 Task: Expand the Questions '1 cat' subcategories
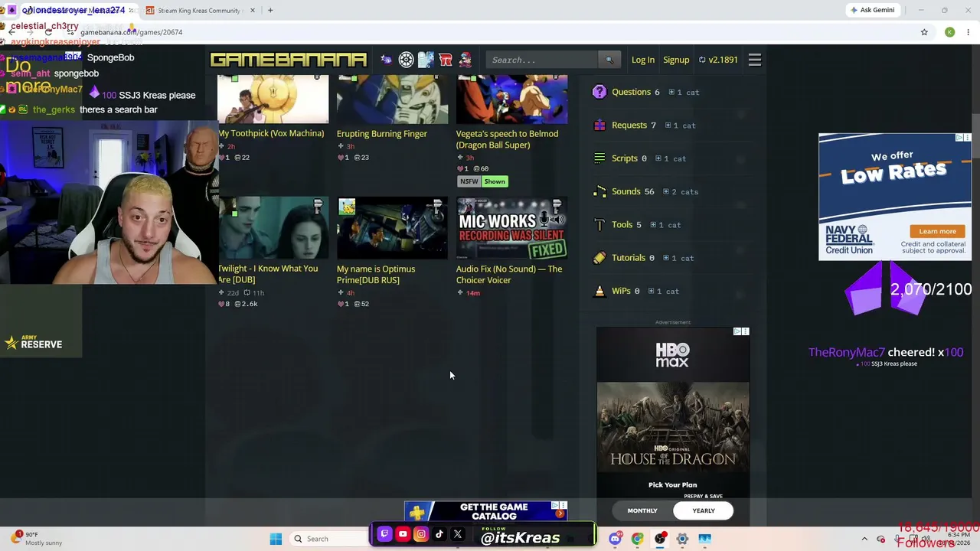pos(684,93)
